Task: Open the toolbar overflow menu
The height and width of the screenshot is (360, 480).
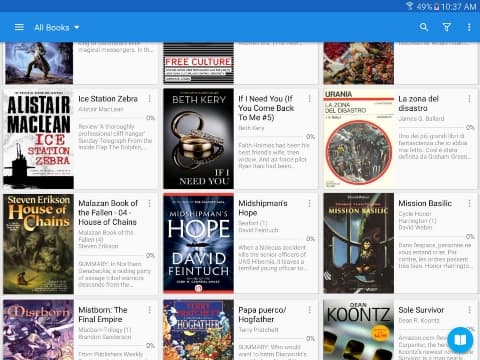Action: pos(469,27)
